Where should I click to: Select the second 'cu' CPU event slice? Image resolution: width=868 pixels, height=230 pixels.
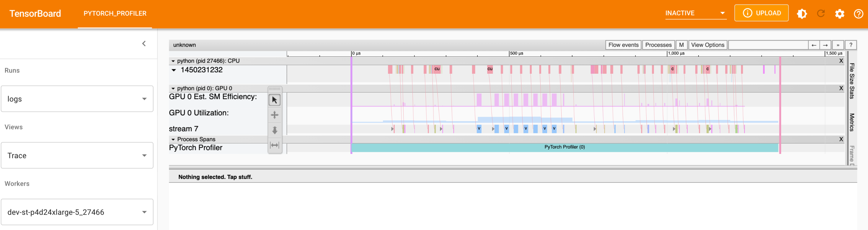pyautogui.click(x=490, y=69)
